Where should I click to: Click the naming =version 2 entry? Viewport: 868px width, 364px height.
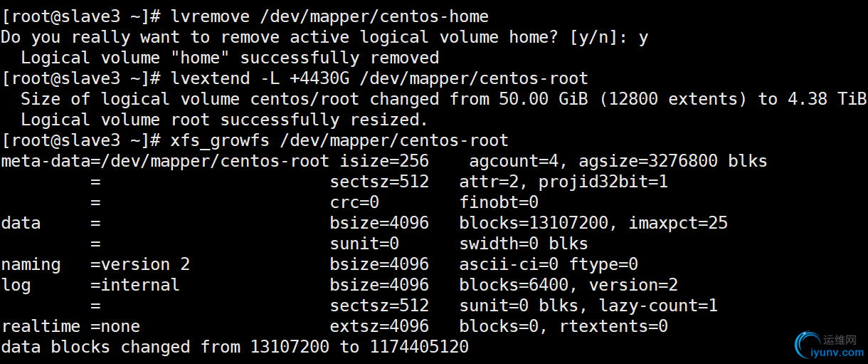coord(95,264)
